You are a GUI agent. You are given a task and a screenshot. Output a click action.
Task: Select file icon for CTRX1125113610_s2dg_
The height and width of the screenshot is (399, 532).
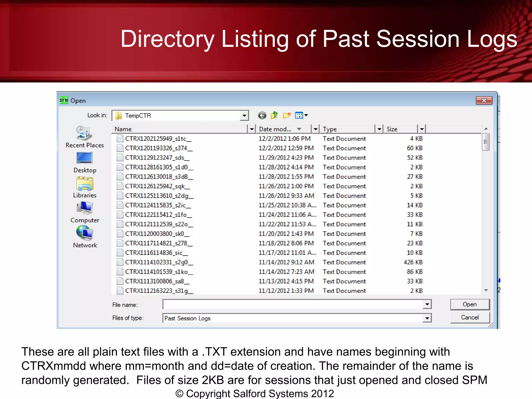[120, 196]
